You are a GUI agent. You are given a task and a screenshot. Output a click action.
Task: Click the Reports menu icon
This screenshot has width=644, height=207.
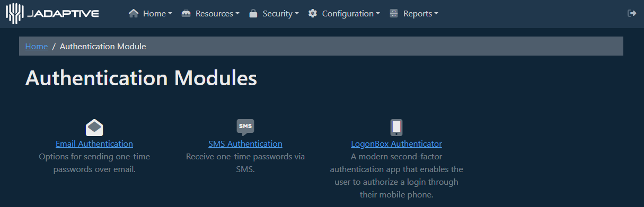tap(394, 13)
